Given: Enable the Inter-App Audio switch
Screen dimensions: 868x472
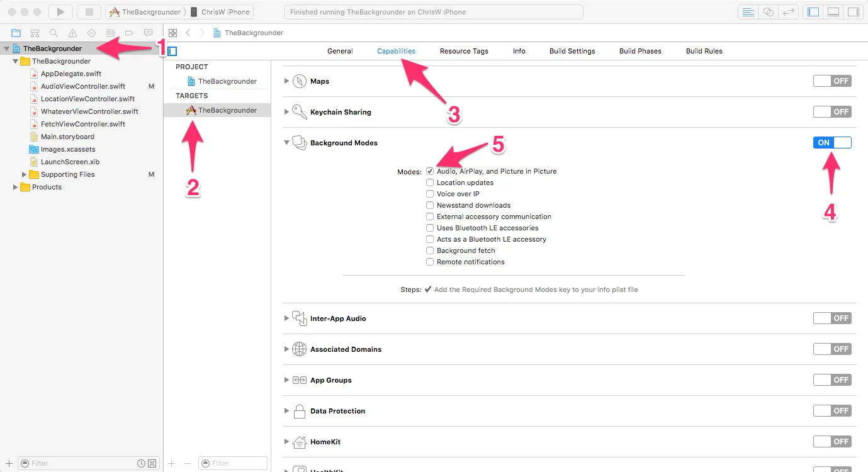Looking at the screenshot, I should pyautogui.click(x=832, y=318).
